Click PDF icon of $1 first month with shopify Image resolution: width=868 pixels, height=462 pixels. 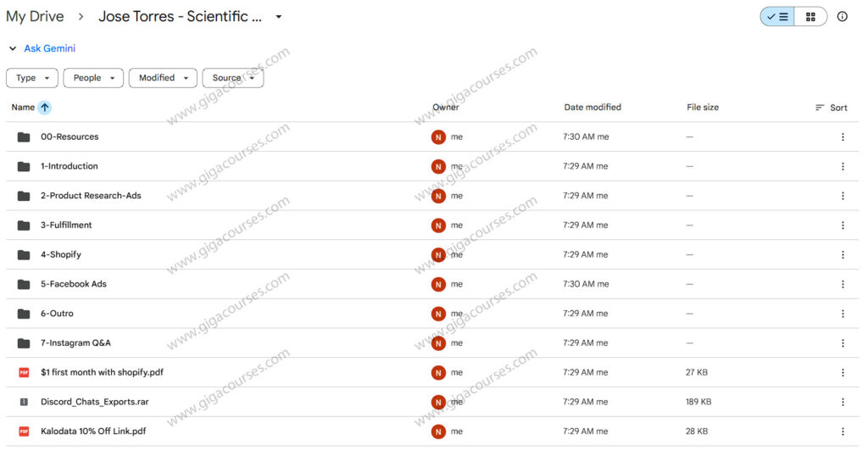pyautogui.click(x=24, y=372)
